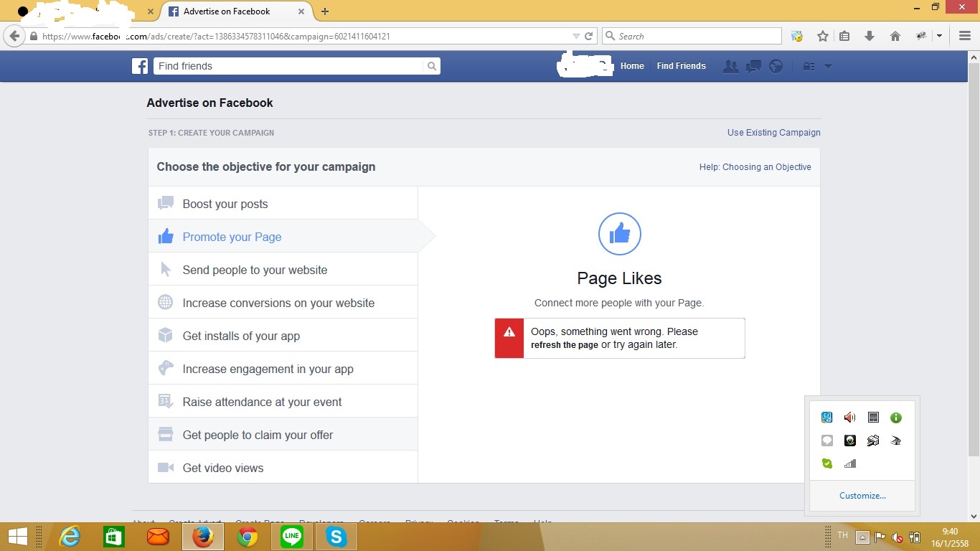The image size is (980, 551).
Task: Open Help: Choosing an Objective link
Action: click(755, 167)
